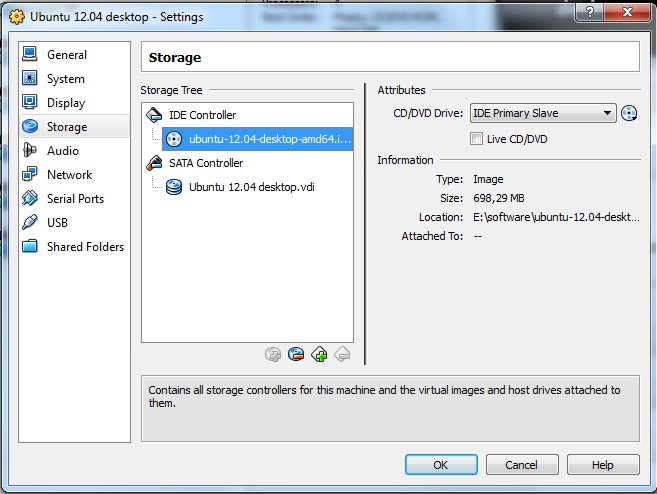Open Shared Folders settings
Screen dimensions: 657x494
pos(74,246)
